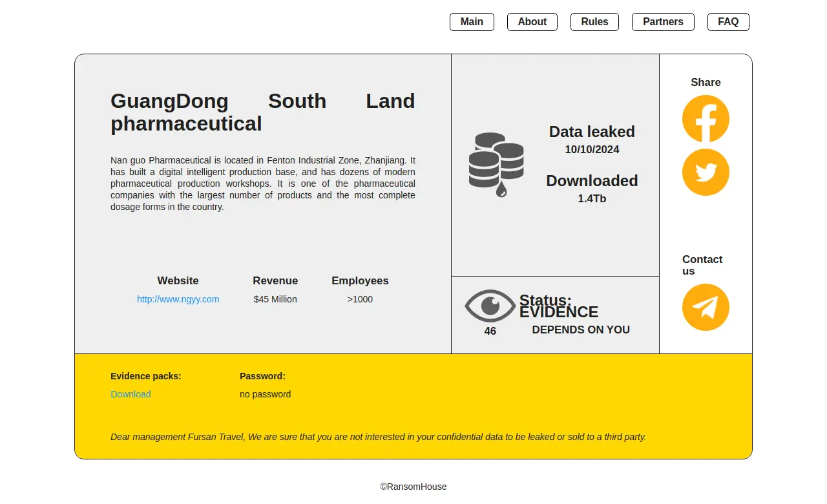Click the 'Downloaded 1.4Tb' text
Image resolution: width=827 pixels, height=504 pixels.
pos(592,189)
